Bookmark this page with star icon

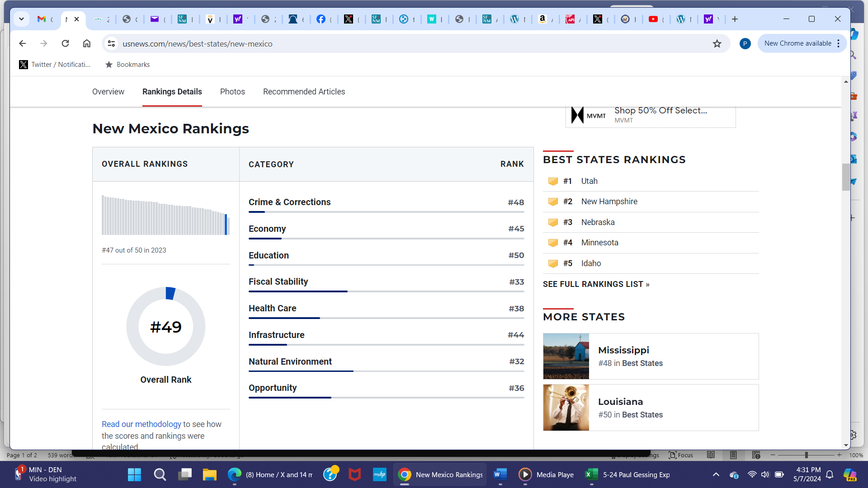(717, 43)
